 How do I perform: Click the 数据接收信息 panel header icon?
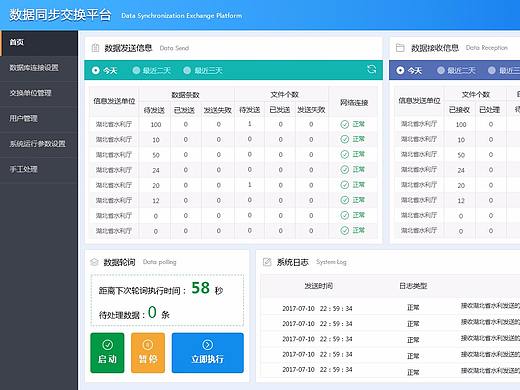click(400, 48)
